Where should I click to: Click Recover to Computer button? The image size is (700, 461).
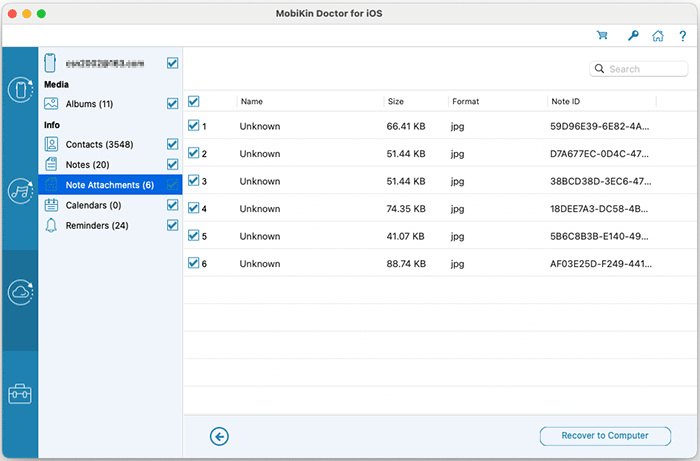point(605,436)
